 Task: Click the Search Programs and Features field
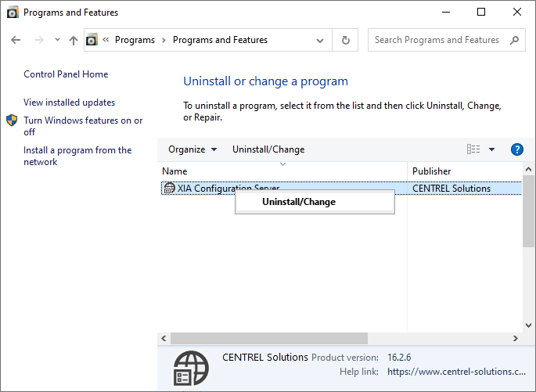click(x=438, y=40)
